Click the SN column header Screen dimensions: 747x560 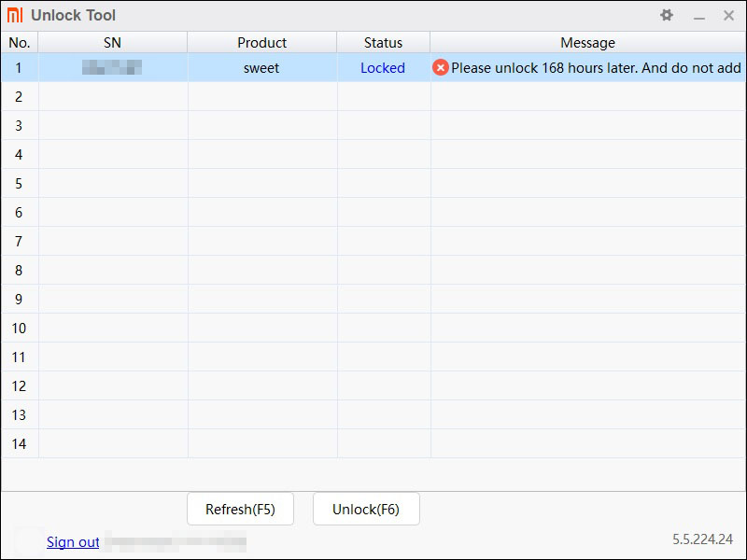point(112,42)
